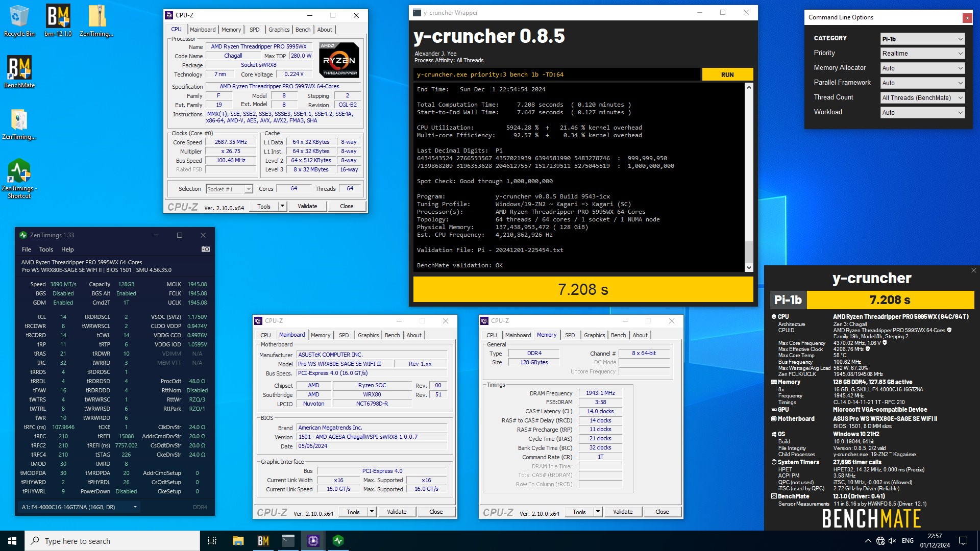Open the Memory Allocator dropdown
980x551 pixels.
coord(922,68)
